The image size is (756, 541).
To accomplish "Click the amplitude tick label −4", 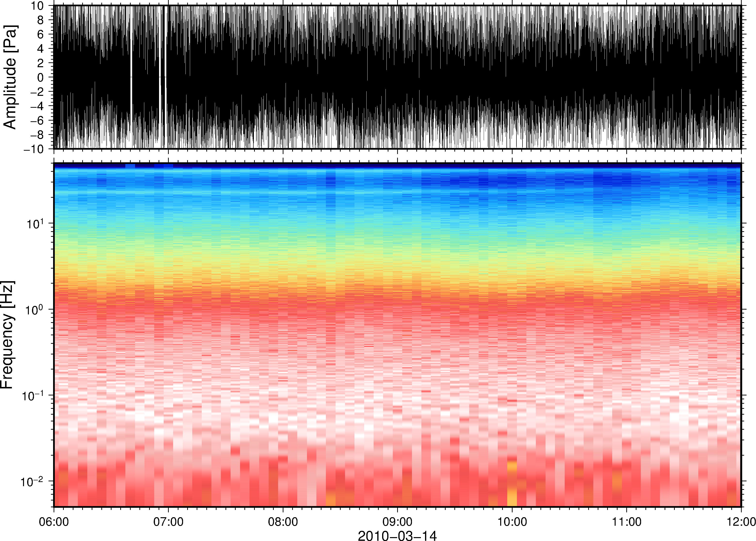I will (x=37, y=106).
